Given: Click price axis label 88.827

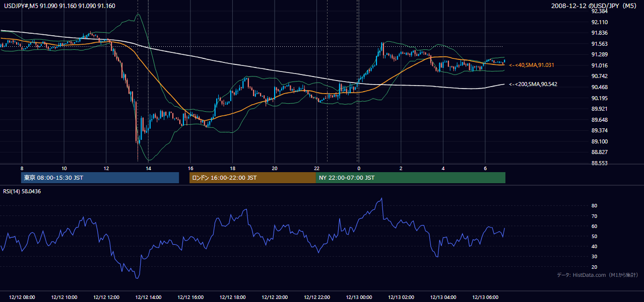Looking at the screenshot, I should 599,152.
